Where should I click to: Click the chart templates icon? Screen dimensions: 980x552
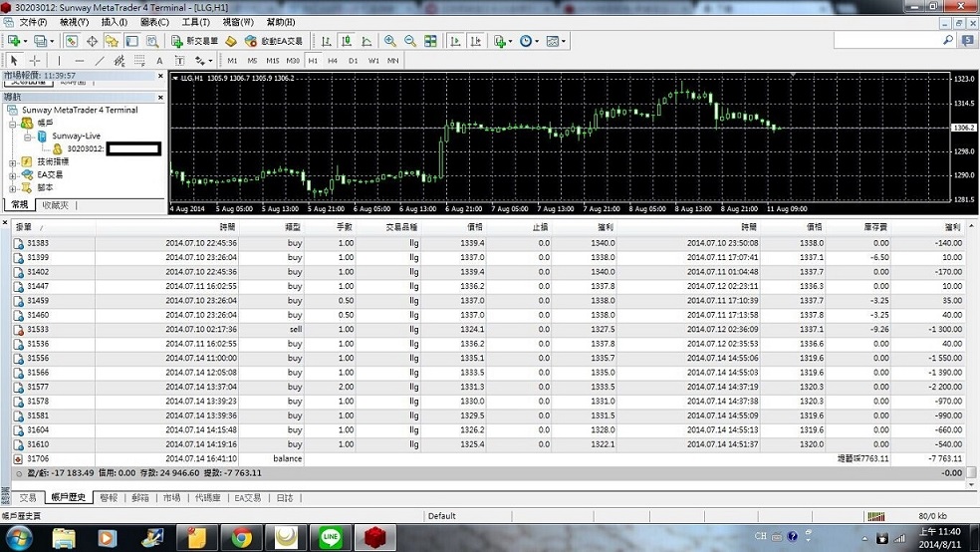click(552, 41)
